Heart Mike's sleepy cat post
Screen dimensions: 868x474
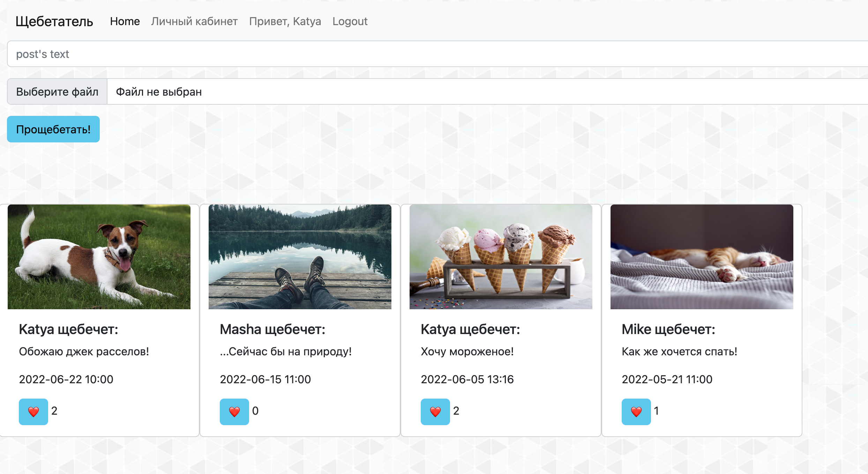636,412
